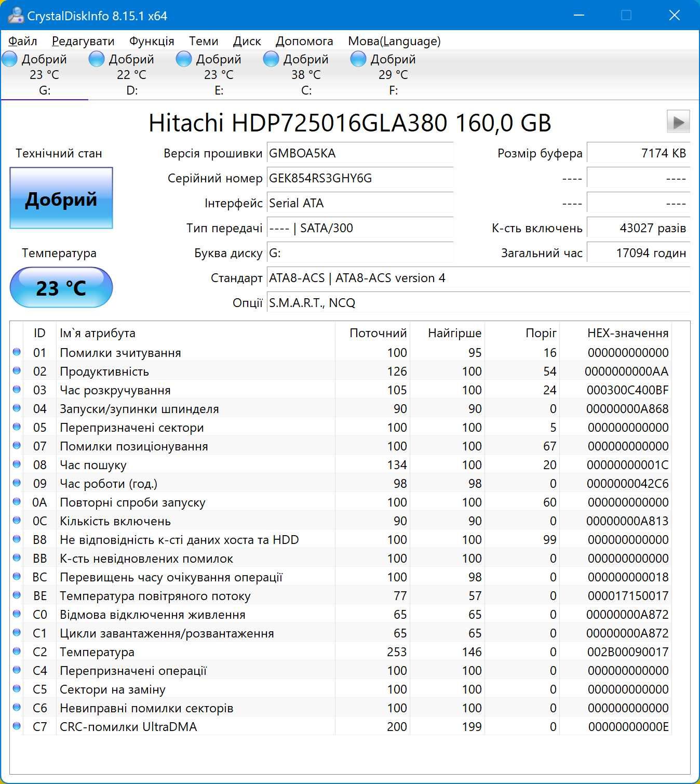Image resolution: width=700 pixels, height=784 pixels.
Task: Select the C: disk tab
Action: (x=306, y=74)
